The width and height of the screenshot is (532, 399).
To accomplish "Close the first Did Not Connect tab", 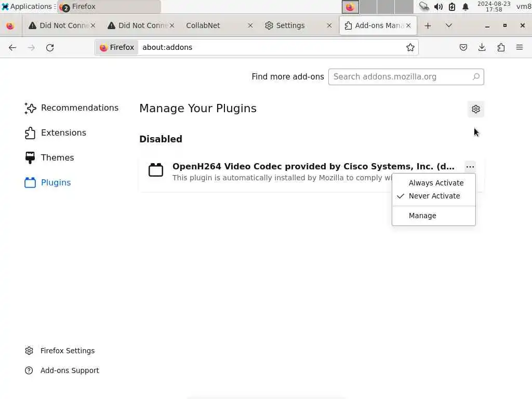I will click(x=93, y=25).
